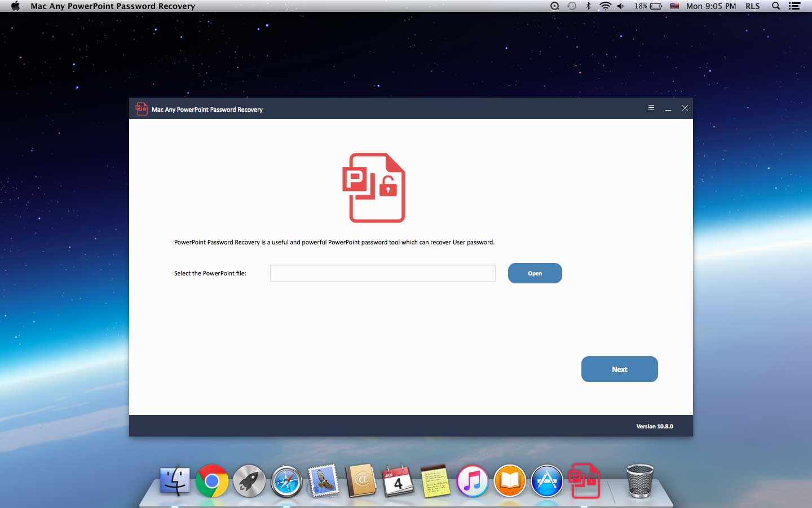
Task: Click the clock showing Mon 9:05 PM
Action: coord(711,6)
